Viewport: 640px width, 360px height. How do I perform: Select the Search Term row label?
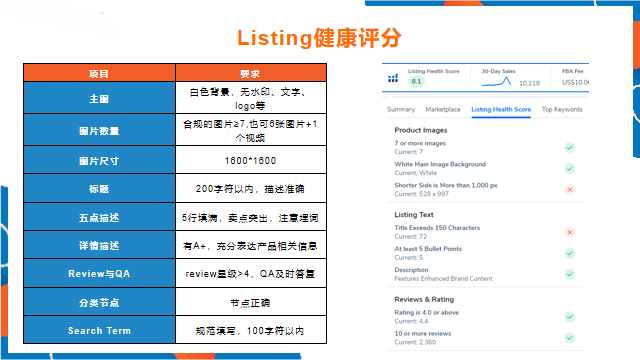coord(99,330)
